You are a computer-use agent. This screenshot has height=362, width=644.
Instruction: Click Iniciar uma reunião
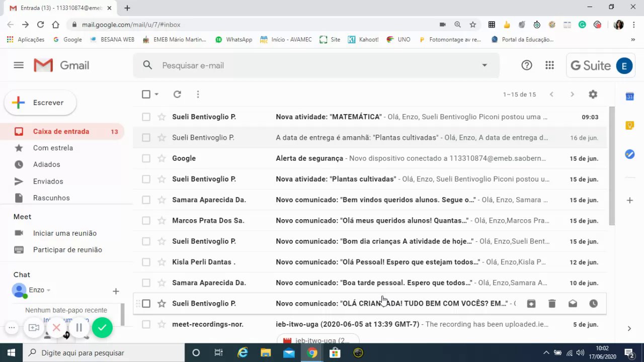tap(64, 233)
